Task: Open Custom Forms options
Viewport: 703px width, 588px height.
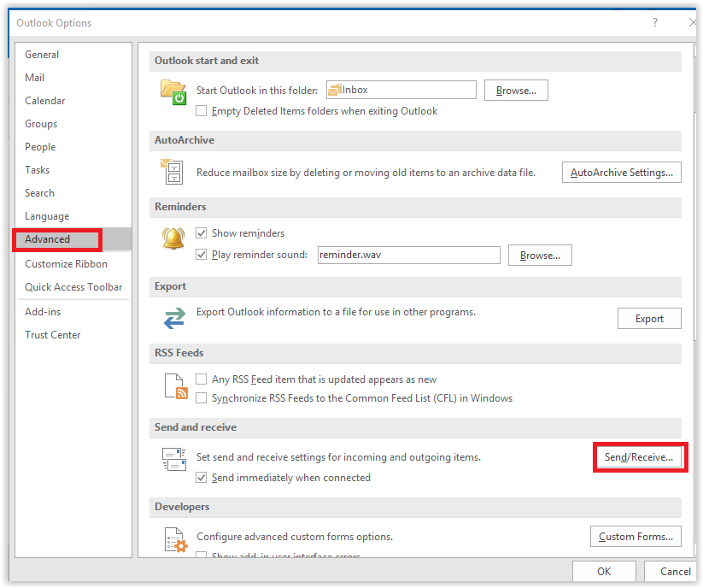Action: pyautogui.click(x=636, y=537)
